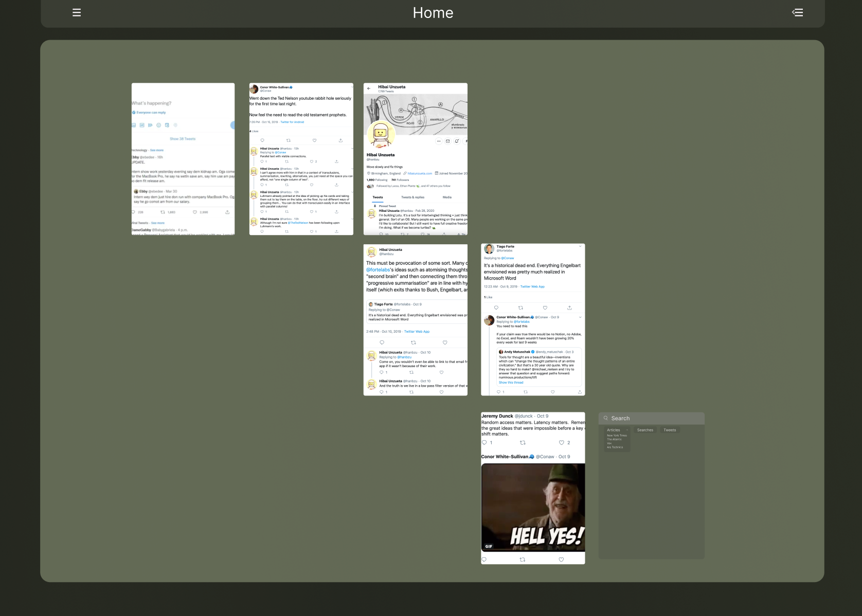Share Tiago Forte's 'historical dead end' tweet
The width and height of the screenshot is (862, 616).
click(x=569, y=307)
